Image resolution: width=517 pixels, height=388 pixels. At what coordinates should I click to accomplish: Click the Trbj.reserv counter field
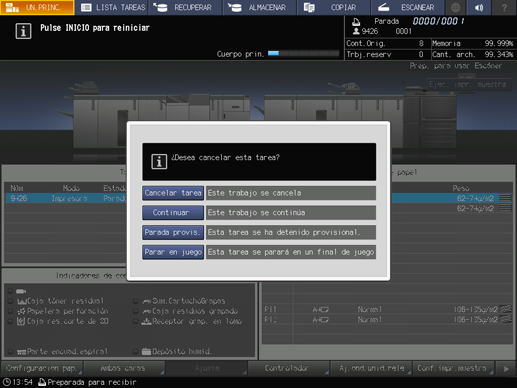pos(388,54)
